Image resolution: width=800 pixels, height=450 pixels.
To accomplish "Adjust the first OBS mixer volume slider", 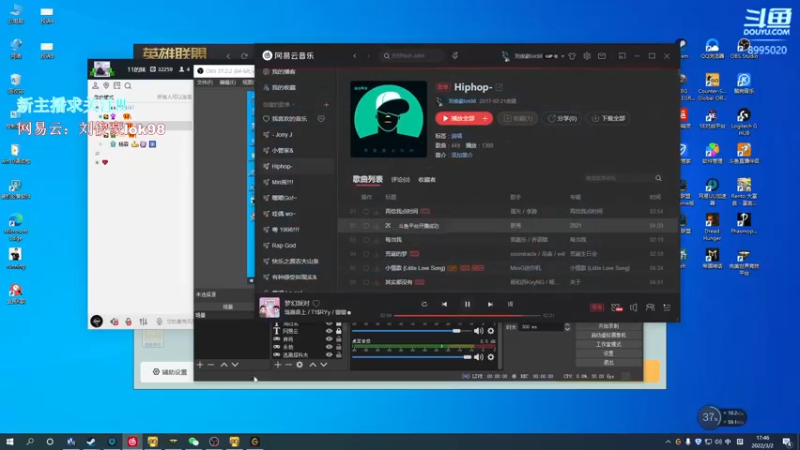I will click(x=411, y=331).
